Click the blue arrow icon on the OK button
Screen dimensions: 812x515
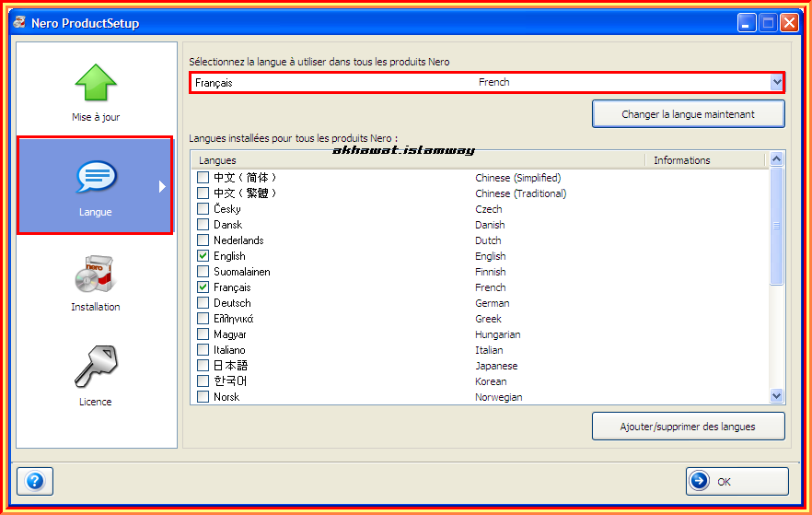pos(700,481)
